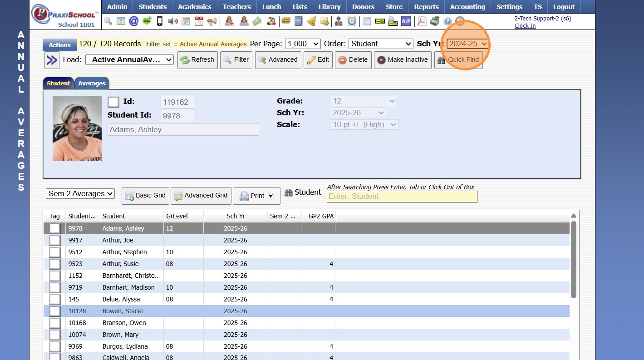Screen dimensions: 644x360
Task: Switch to the Averages tab
Action: (92, 84)
